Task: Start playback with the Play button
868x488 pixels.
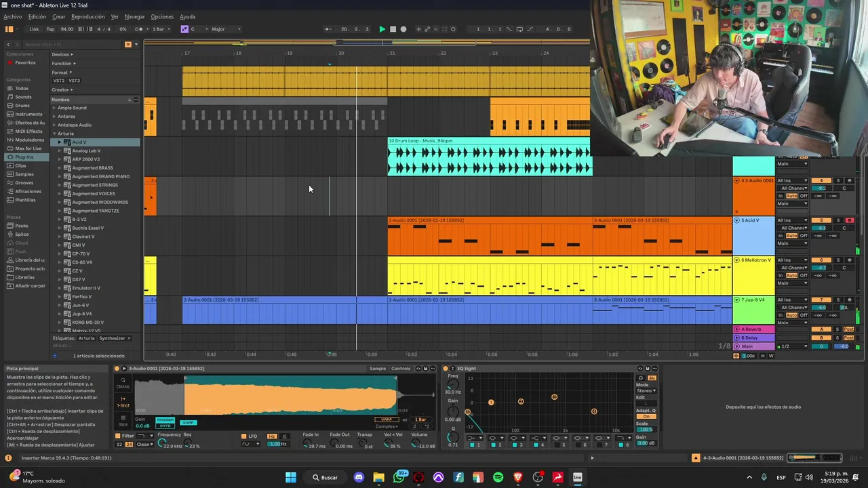Action: point(382,29)
